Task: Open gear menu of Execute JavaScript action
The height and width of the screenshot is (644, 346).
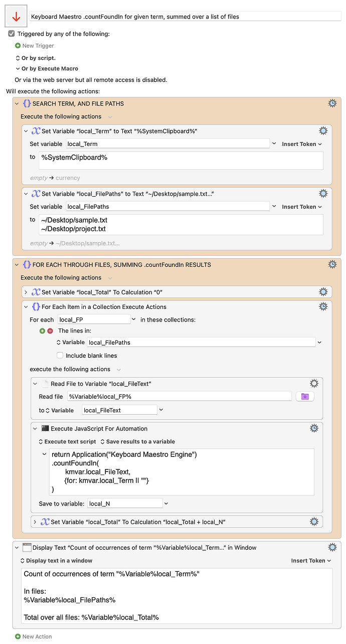Action: point(314,428)
